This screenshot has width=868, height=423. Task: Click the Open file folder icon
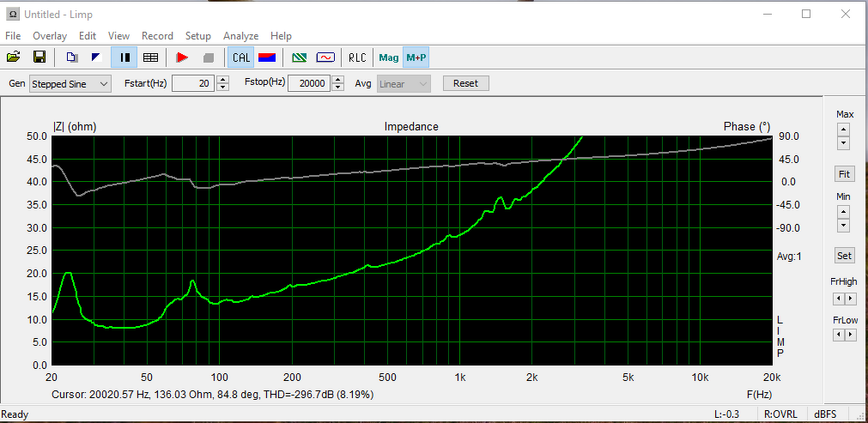(x=13, y=57)
